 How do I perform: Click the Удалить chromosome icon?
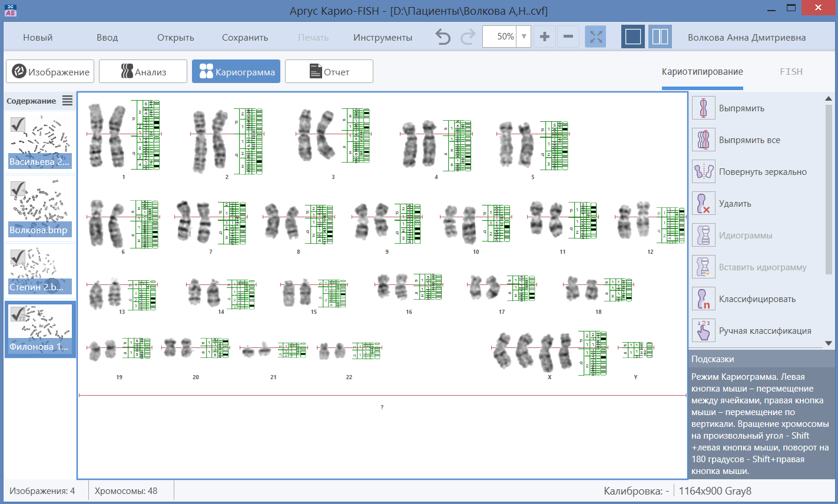pyautogui.click(x=703, y=204)
